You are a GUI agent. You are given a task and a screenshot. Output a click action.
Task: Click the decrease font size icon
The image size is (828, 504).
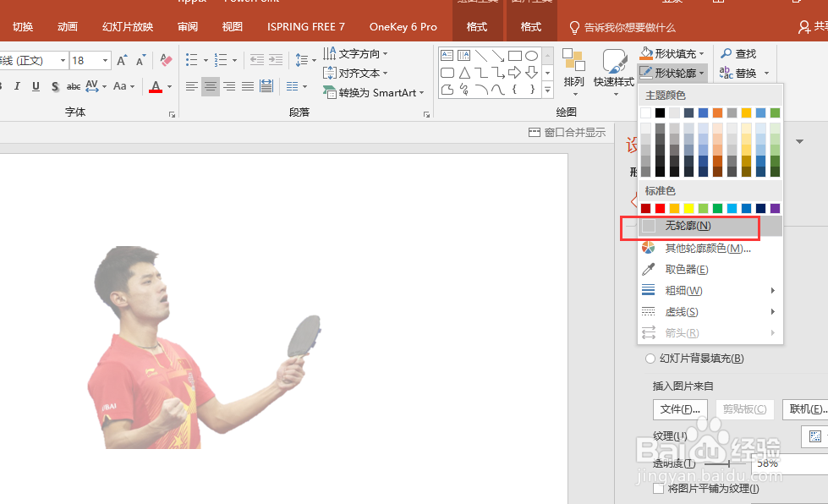[140, 60]
